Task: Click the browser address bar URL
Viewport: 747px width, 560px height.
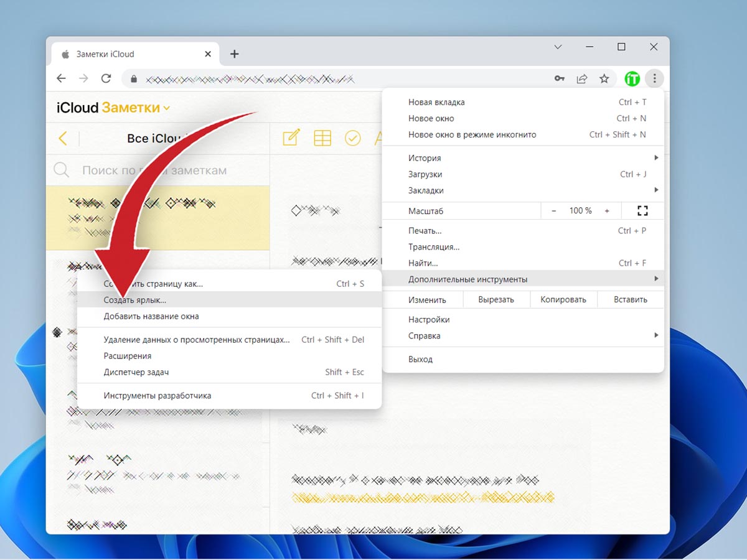Action: click(x=250, y=79)
